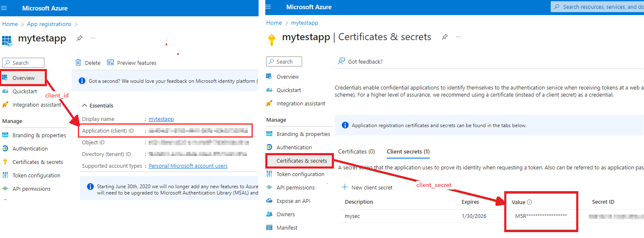Open Expose an API in right sidebar
The width and height of the screenshot is (644, 238).
[293, 201]
